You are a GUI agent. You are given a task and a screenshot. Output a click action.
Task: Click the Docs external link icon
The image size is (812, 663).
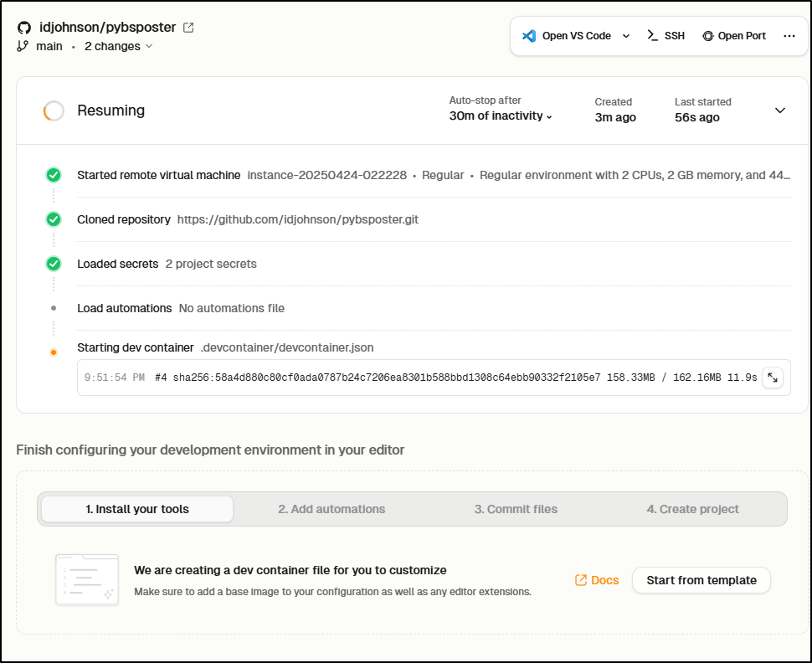pos(580,580)
